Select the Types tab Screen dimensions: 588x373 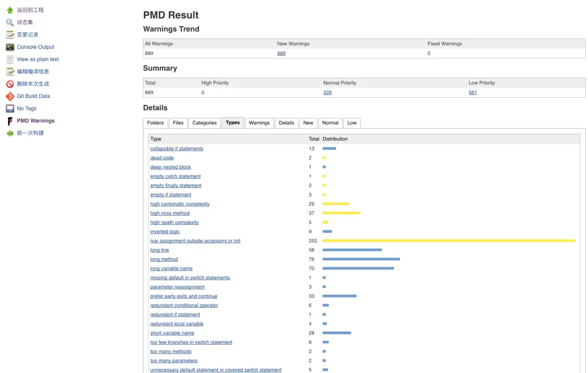click(x=233, y=123)
